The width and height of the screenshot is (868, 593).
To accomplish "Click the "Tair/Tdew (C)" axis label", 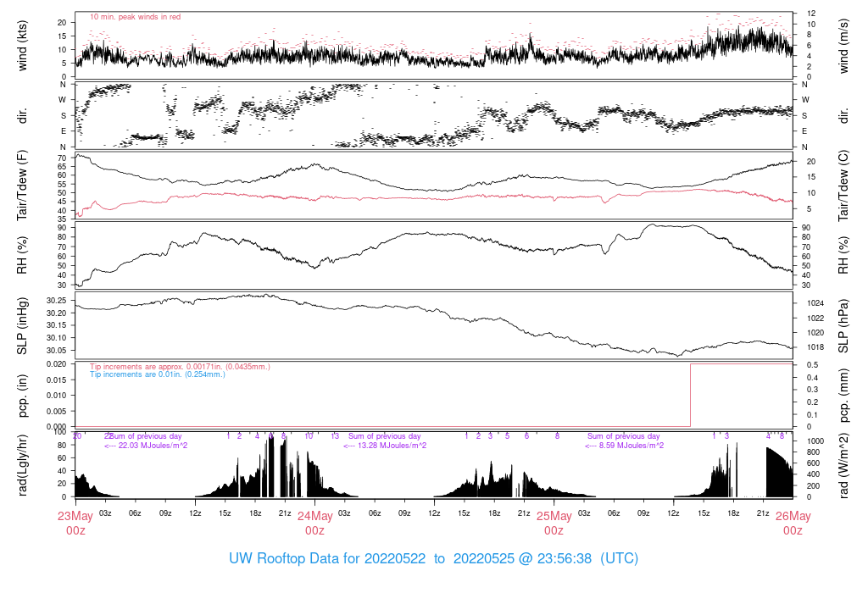I will [843, 186].
